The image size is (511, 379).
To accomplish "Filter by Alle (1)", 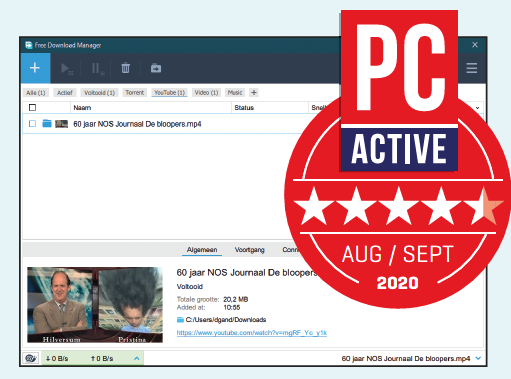I will [36, 93].
